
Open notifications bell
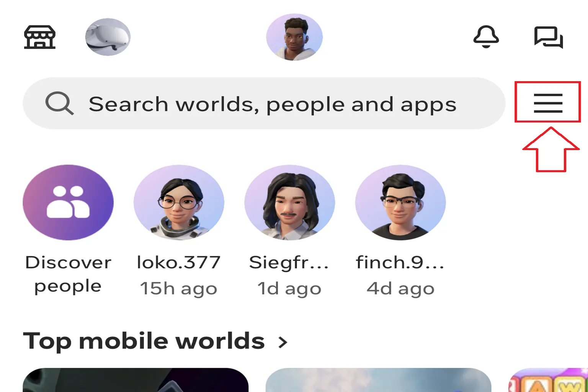point(486,37)
